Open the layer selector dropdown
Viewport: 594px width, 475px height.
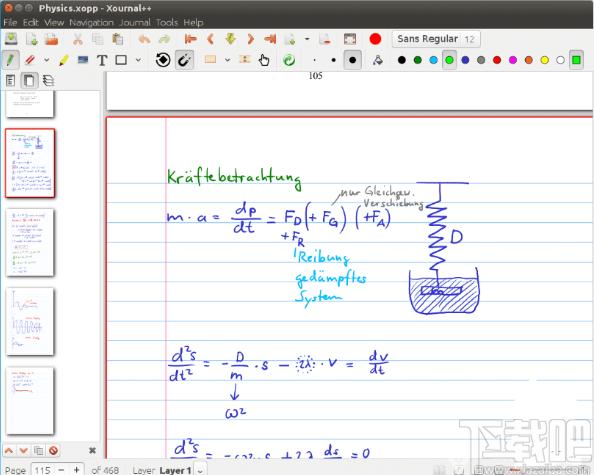tap(201, 470)
